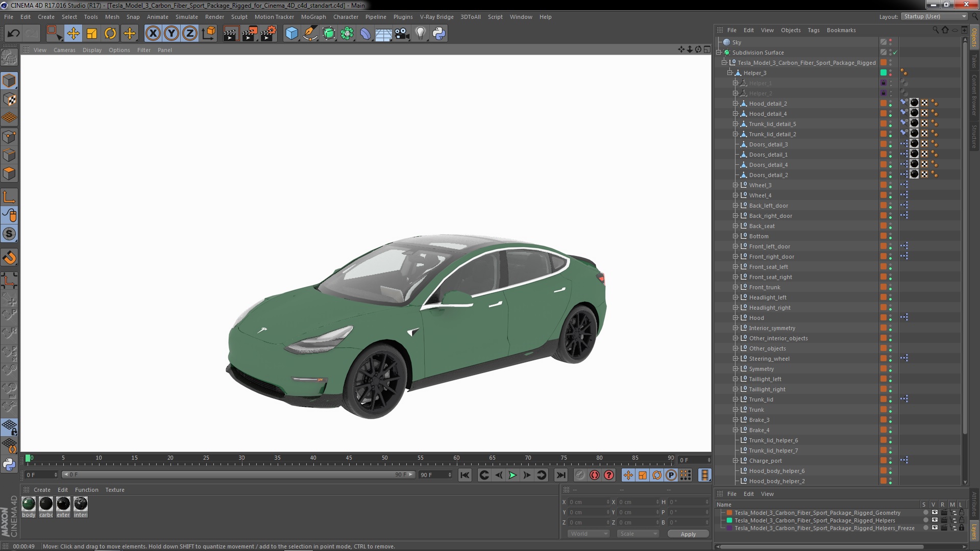The height and width of the screenshot is (551, 980).
Task: Click the Subdivision Surface generator icon
Action: 329,34
